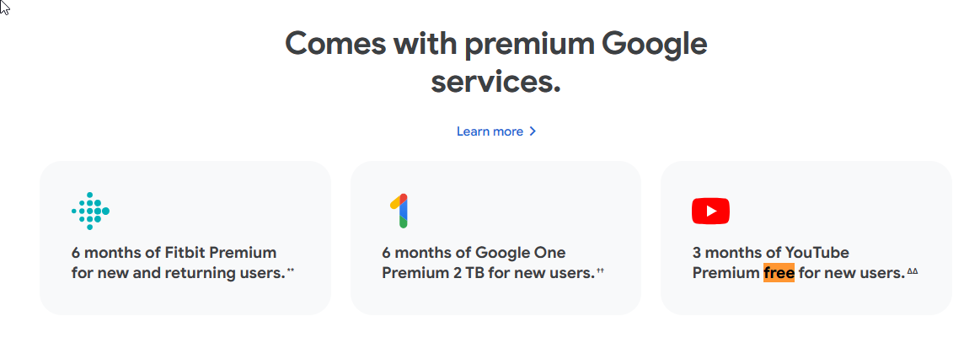Click the highlighted word free

tap(779, 273)
